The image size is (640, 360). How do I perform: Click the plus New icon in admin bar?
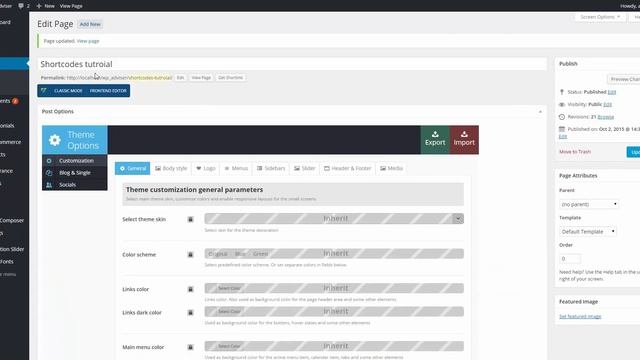pos(39,6)
